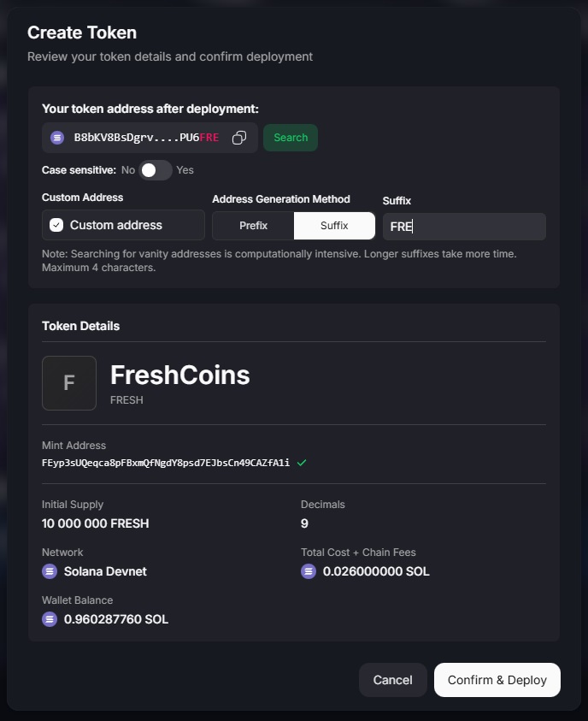588x721 pixels.
Task: Click the Search button to find vanity address
Action: click(x=291, y=137)
